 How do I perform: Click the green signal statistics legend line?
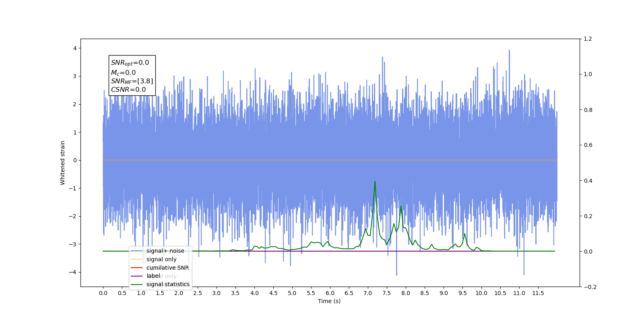click(x=137, y=285)
